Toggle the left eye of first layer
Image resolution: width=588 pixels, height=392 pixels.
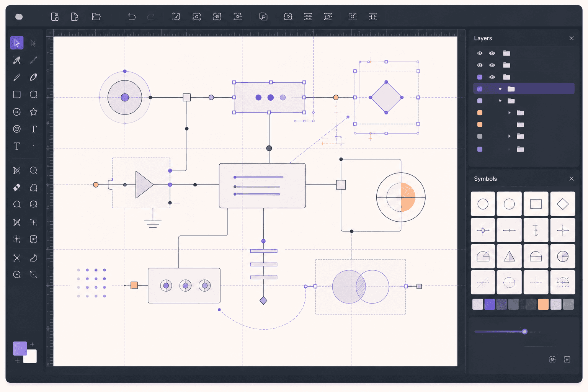point(480,53)
